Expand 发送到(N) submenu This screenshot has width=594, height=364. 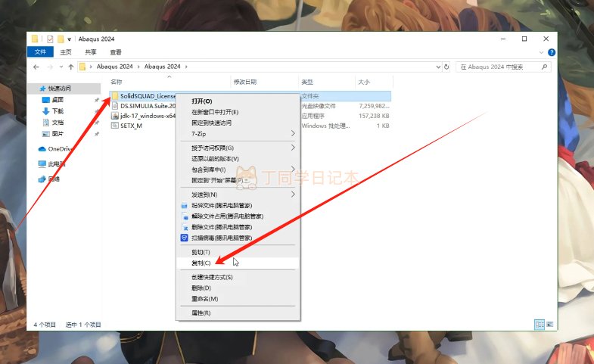click(x=238, y=194)
